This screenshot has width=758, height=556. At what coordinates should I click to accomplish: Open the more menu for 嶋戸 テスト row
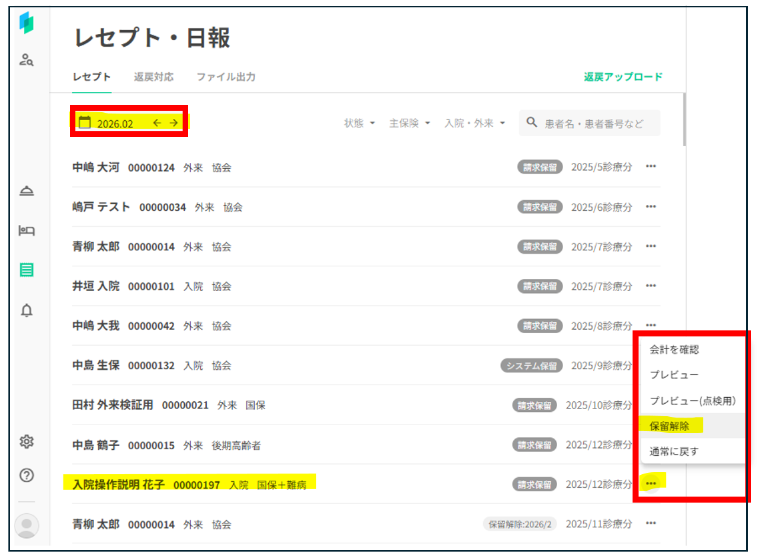click(x=651, y=206)
